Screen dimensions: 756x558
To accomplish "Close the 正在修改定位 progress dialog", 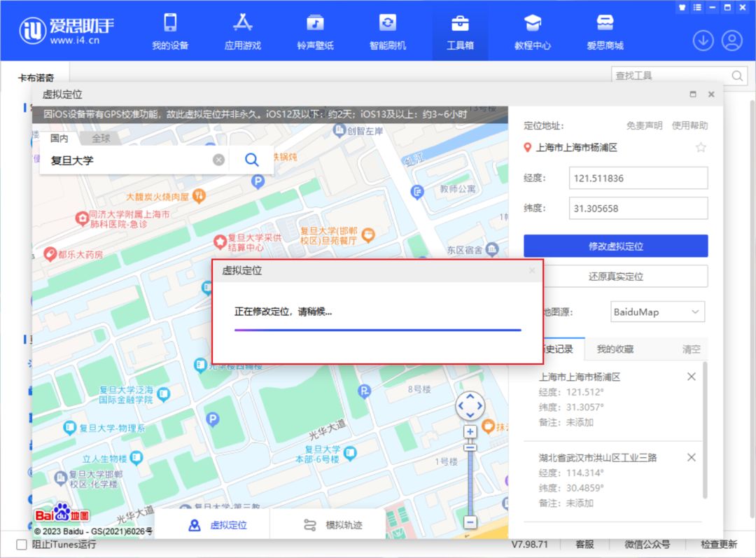I will 532,270.
